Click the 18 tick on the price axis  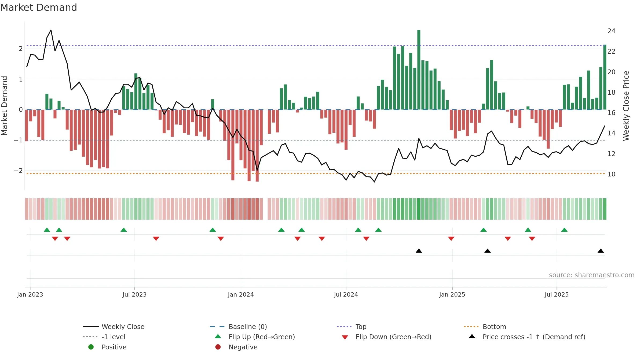pos(612,92)
